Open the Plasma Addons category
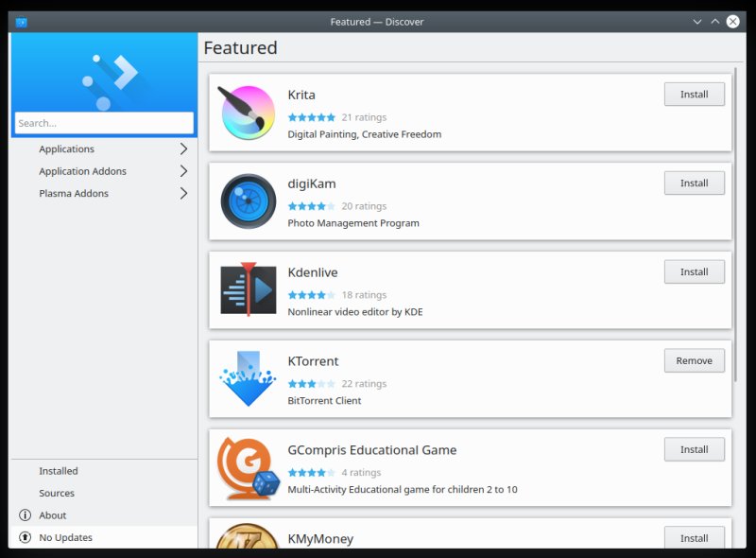This screenshot has height=558, width=756. (104, 193)
